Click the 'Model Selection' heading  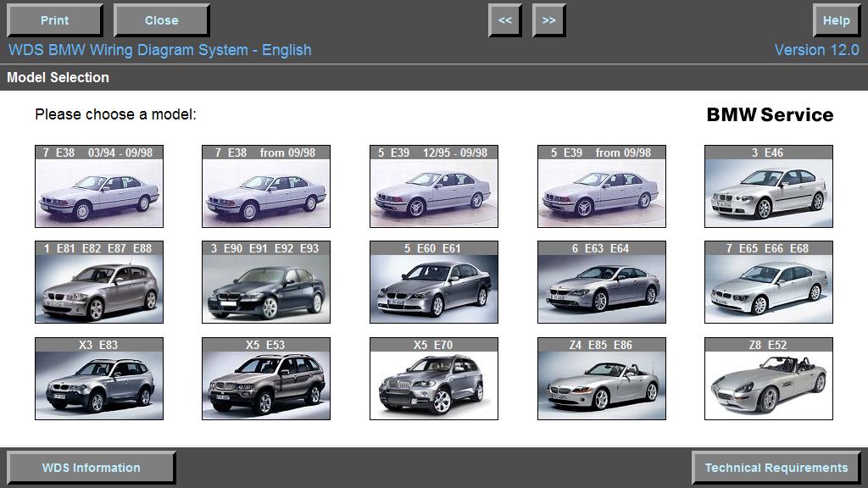[x=58, y=77]
